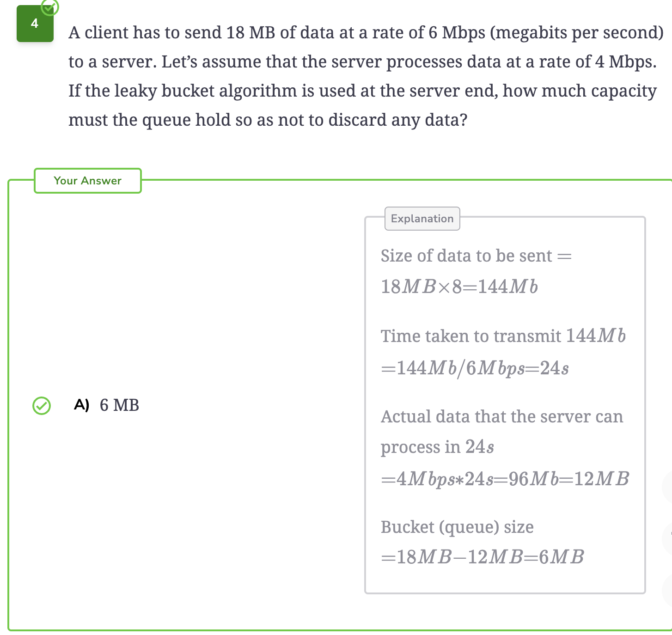672x635 pixels.
Task: Click the question's first line about 18 MB
Action: 366,33
